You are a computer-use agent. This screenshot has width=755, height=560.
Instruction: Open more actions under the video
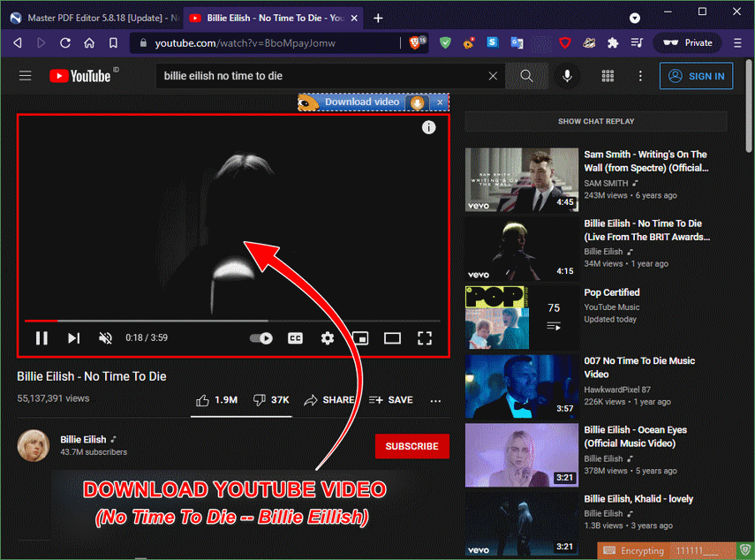[435, 401]
